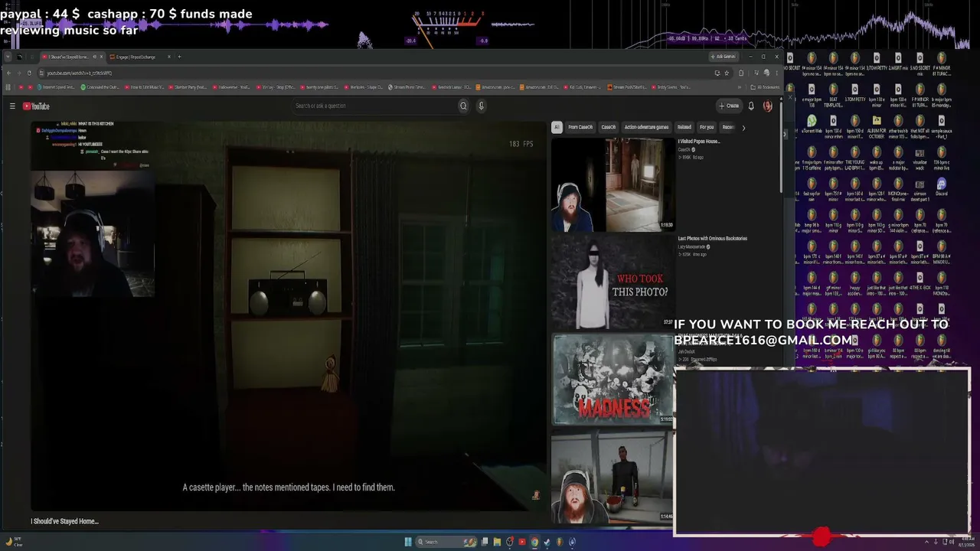Viewport: 980px width, 551px height.
Task: Click the YouTube Create button
Action: coord(729,106)
